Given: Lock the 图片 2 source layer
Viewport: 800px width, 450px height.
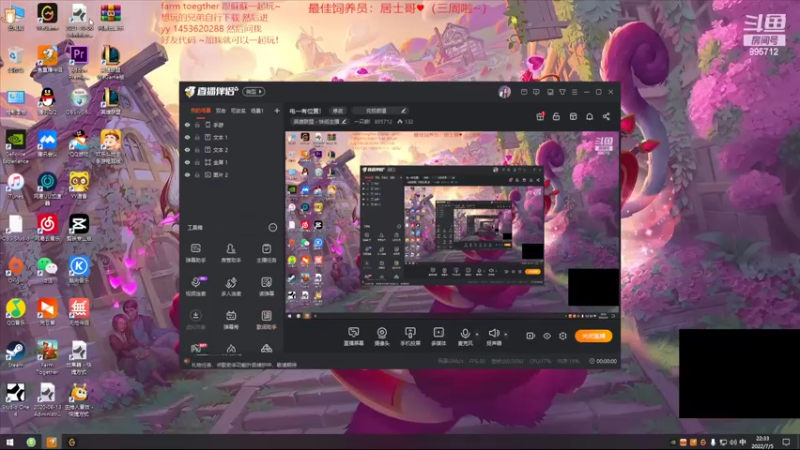Looking at the screenshot, I should tap(197, 175).
